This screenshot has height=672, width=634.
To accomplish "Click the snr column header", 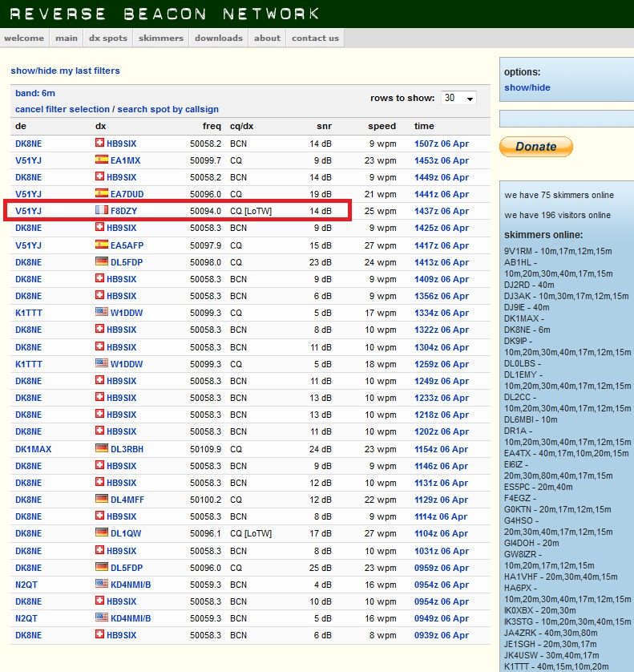I will pyautogui.click(x=325, y=126).
